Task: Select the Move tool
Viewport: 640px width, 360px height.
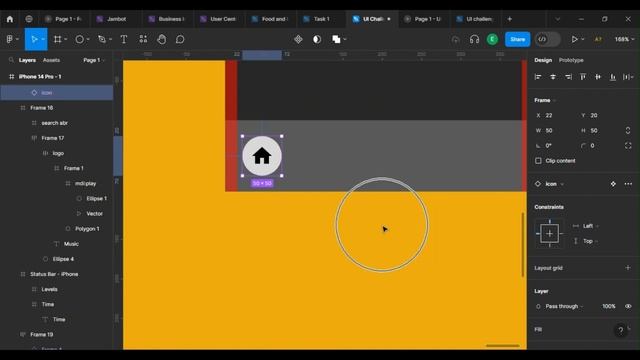Action: click(x=34, y=39)
